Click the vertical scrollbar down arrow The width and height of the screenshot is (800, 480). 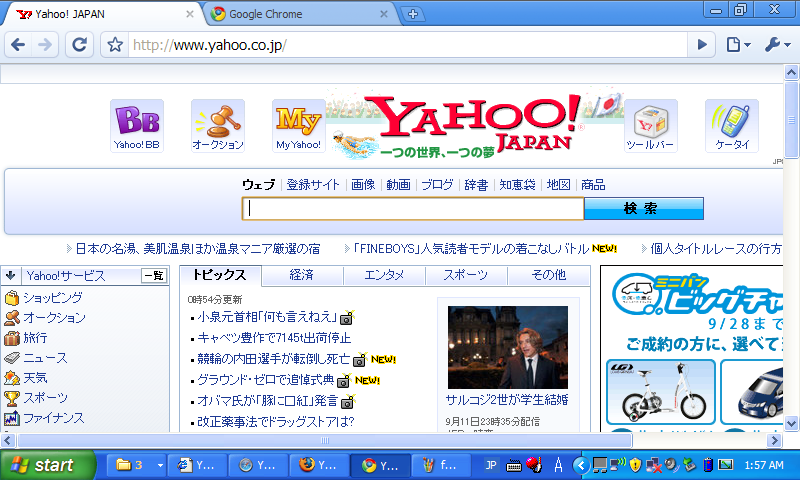coord(791,423)
